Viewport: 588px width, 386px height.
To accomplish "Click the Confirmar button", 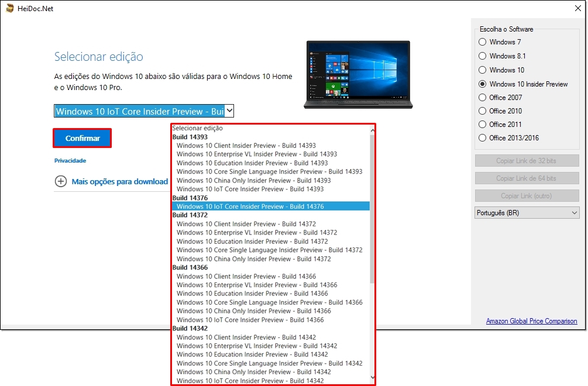I will pyautogui.click(x=82, y=138).
